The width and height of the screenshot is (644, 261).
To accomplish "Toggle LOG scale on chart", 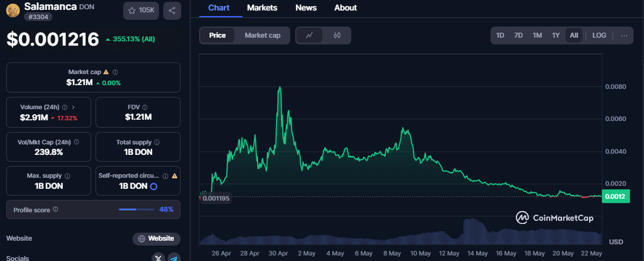I will 599,35.
